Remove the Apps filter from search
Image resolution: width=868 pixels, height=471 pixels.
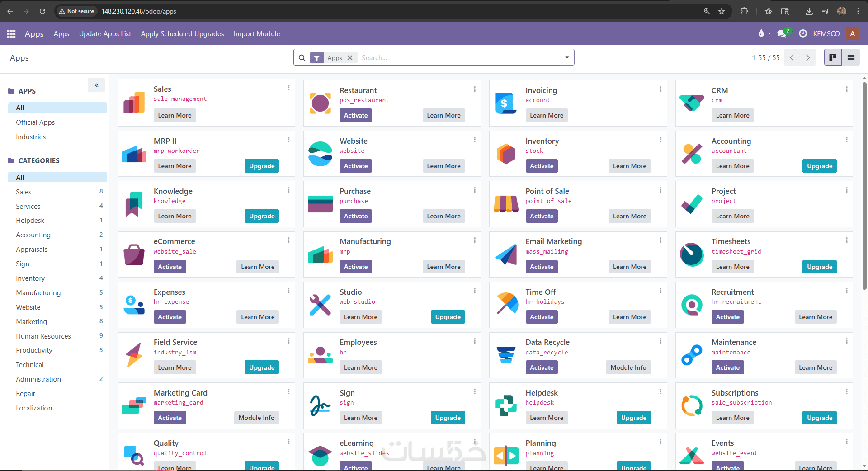(350, 58)
